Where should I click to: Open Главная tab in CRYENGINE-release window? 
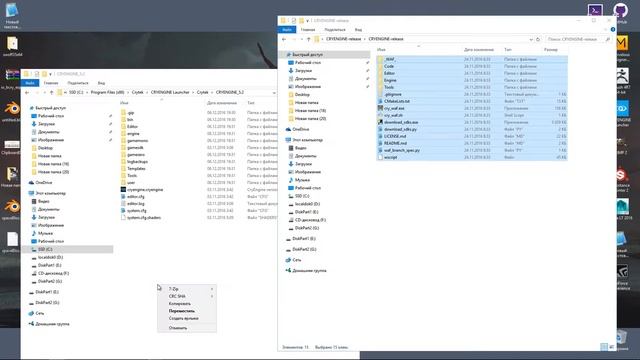point(308,30)
